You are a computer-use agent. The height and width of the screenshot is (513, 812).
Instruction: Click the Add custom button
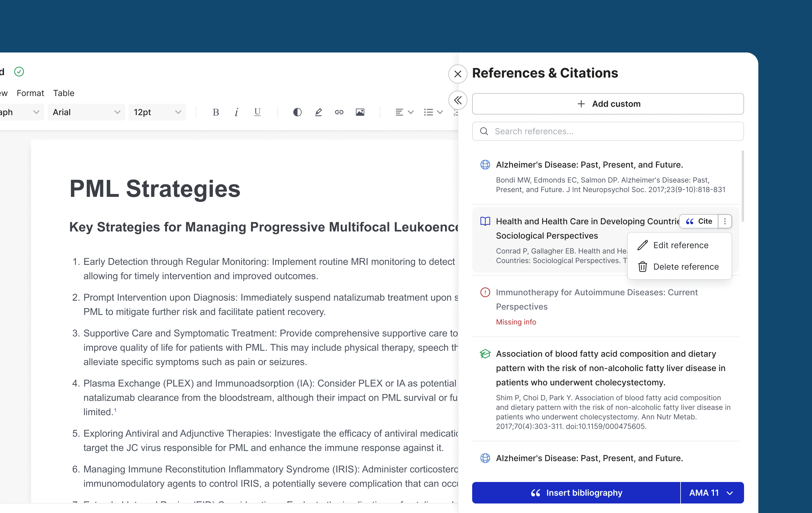[x=608, y=104]
